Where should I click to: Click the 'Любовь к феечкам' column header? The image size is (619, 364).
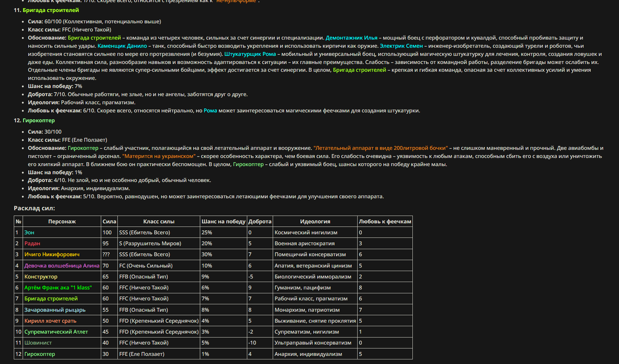(x=385, y=222)
